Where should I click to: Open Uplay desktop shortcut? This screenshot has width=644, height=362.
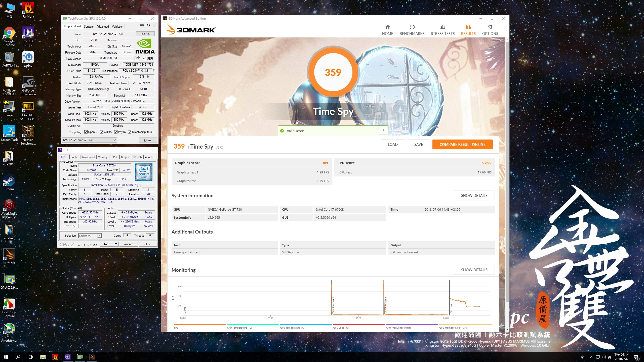pos(28,59)
